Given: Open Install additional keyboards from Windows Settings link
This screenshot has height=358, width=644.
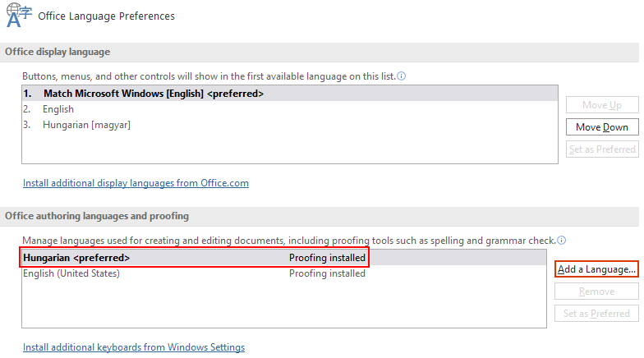Looking at the screenshot, I should pos(134,347).
